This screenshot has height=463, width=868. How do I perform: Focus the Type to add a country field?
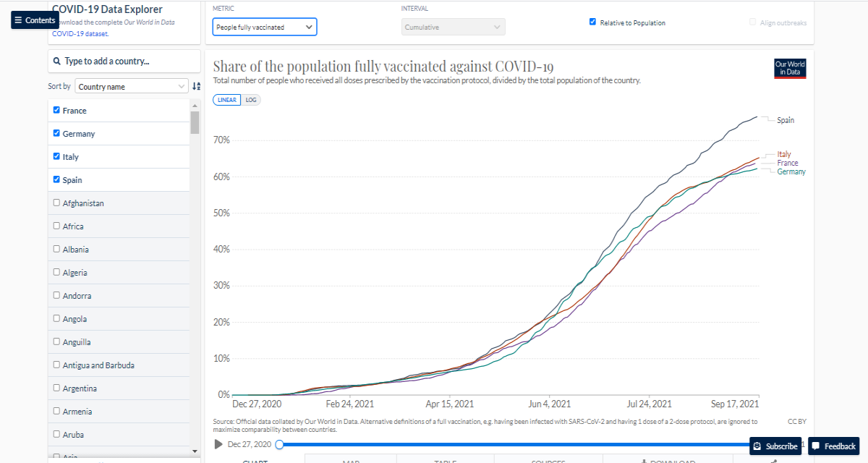[x=124, y=61]
